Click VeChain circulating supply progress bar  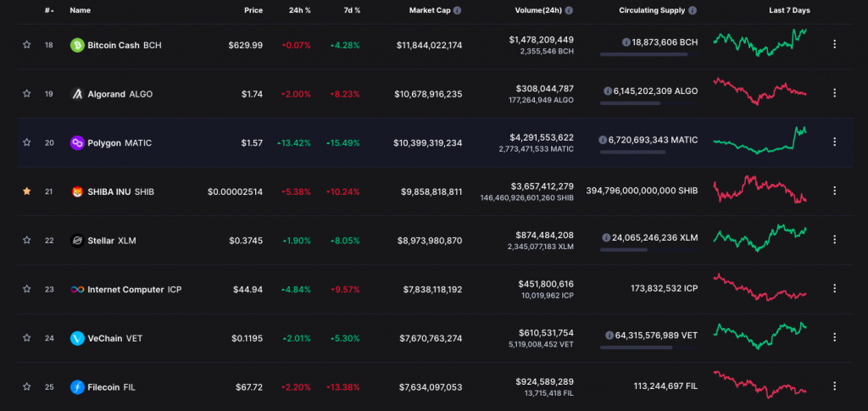coord(648,347)
